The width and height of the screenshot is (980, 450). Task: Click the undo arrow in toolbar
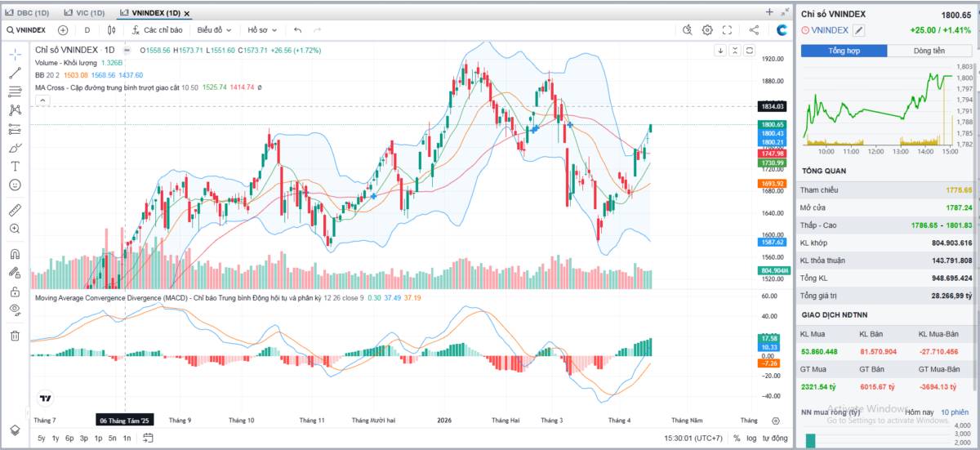(297, 30)
